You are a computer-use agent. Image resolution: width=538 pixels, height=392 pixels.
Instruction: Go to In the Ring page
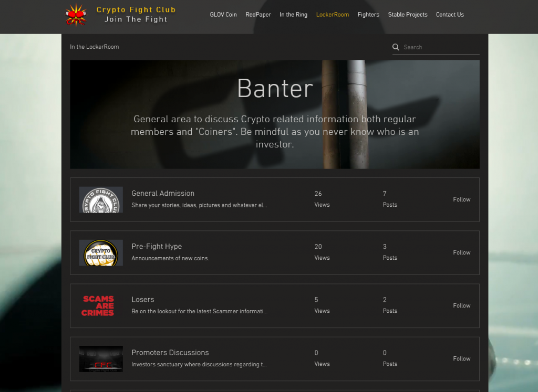pyautogui.click(x=293, y=14)
